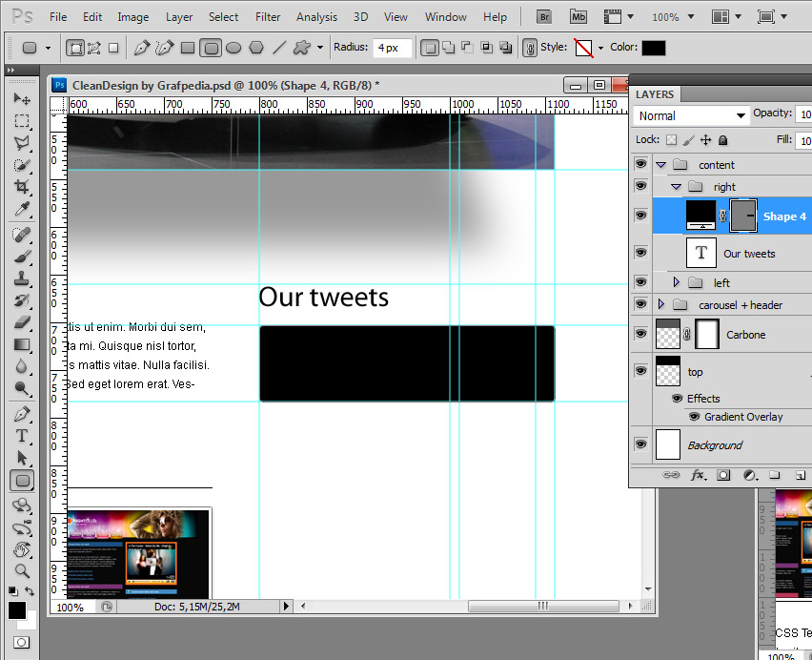812x660 pixels.
Task: Select the Eraser tool
Action: point(22,322)
